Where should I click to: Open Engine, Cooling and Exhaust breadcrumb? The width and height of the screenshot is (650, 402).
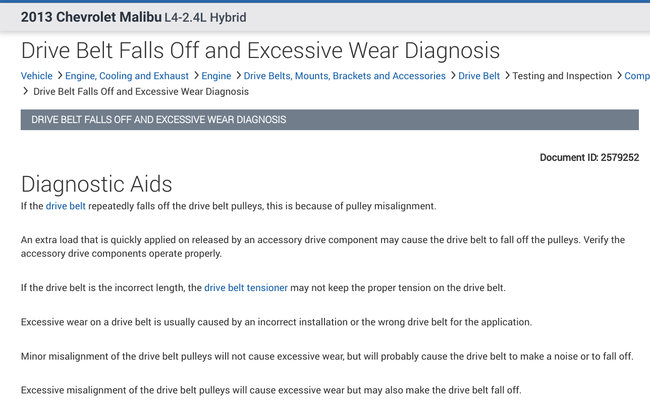[x=128, y=76]
